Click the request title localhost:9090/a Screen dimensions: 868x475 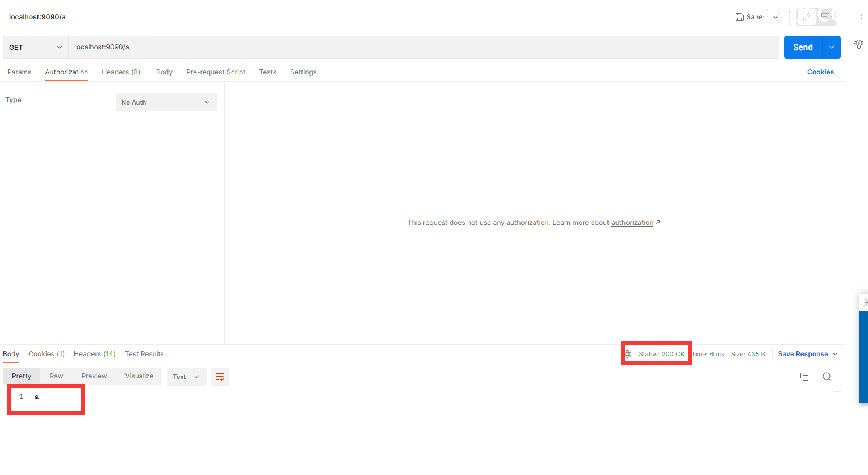37,17
